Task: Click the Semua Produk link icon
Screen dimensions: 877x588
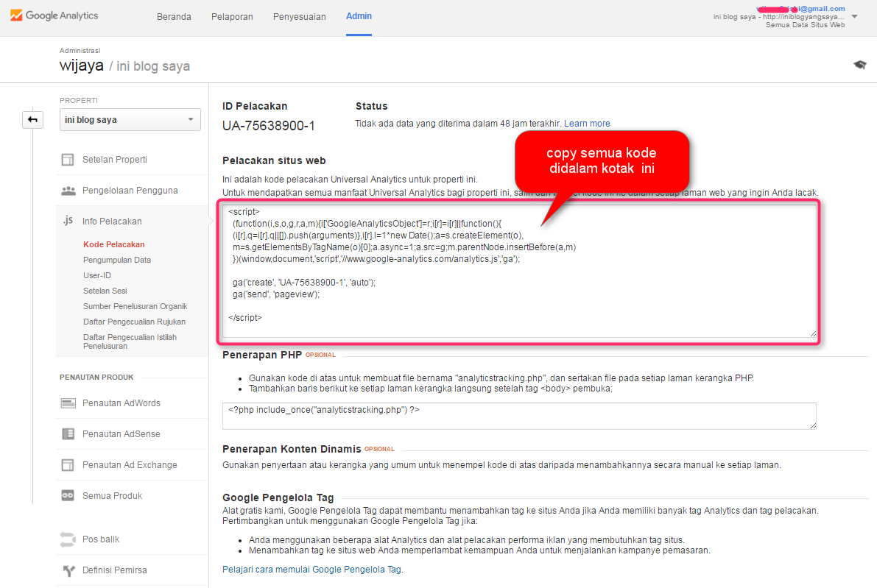Action: (68, 496)
